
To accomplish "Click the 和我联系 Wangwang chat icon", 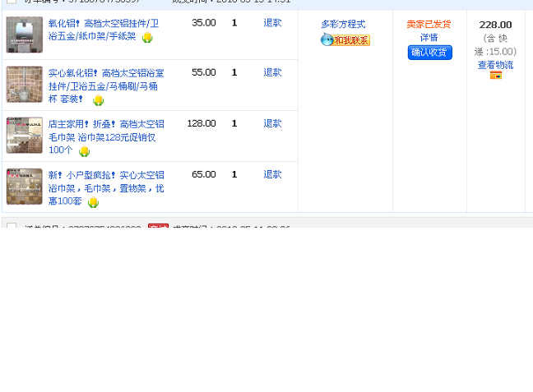I will 345,40.
